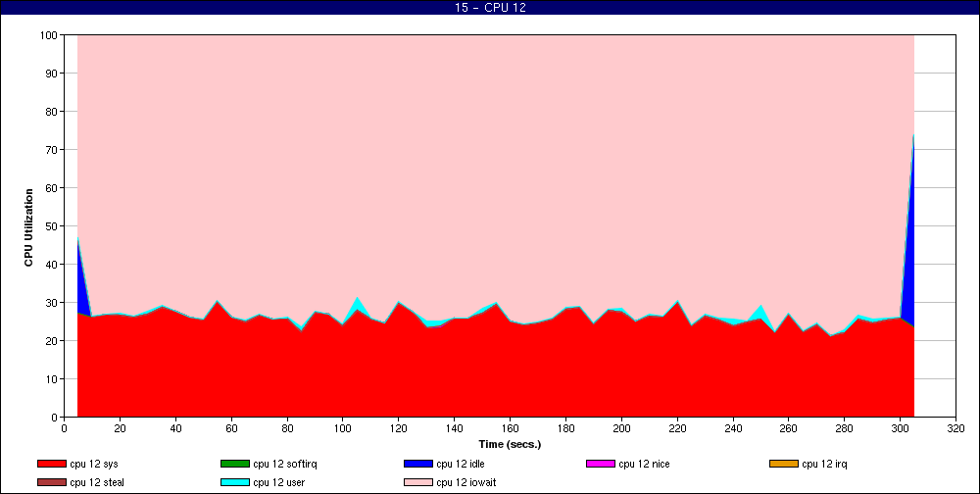The image size is (980, 494).
Task: Click the brown cpu 12 steal legend swatch
Action: point(52,483)
